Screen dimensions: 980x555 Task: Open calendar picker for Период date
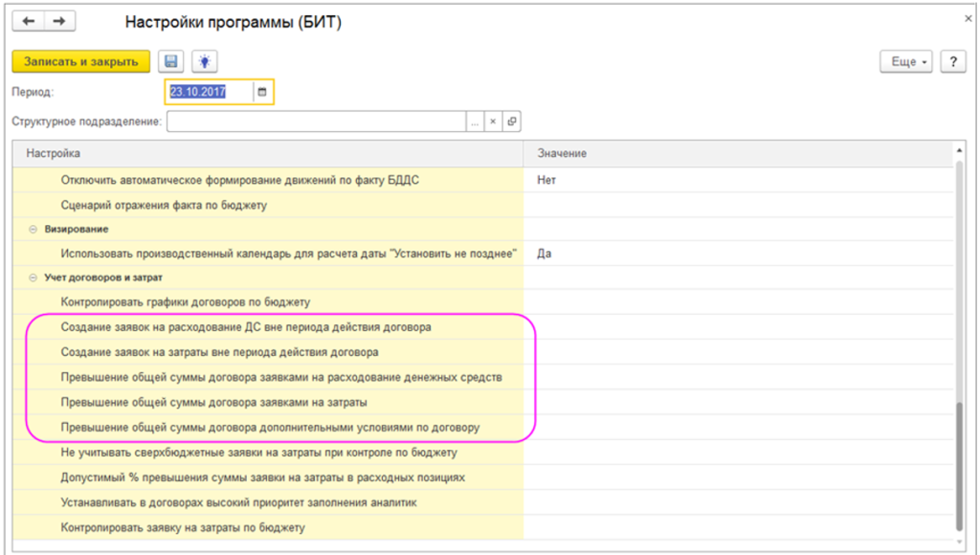(262, 92)
